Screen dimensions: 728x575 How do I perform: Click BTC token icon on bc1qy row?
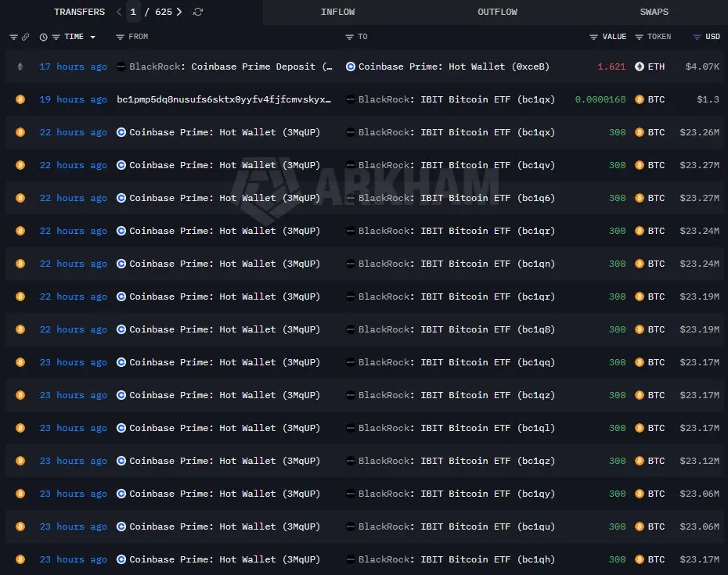640,494
